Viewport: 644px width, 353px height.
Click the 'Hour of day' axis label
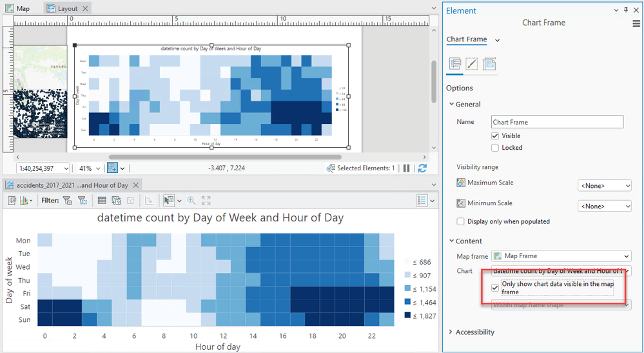click(218, 347)
